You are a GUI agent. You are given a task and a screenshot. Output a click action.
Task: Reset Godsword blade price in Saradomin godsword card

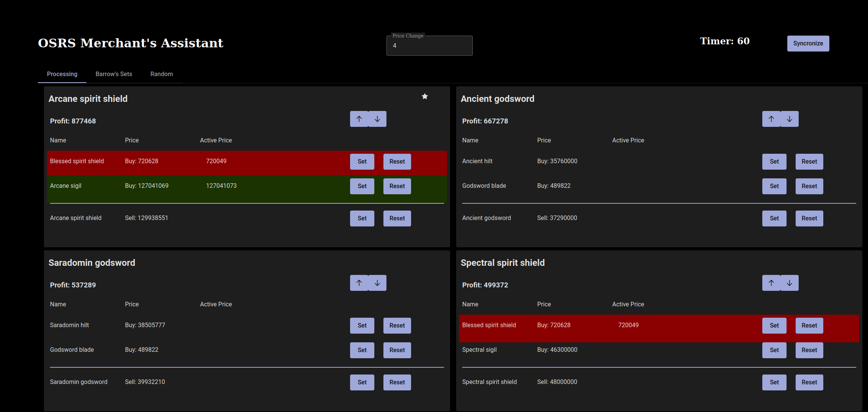coord(397,350)
